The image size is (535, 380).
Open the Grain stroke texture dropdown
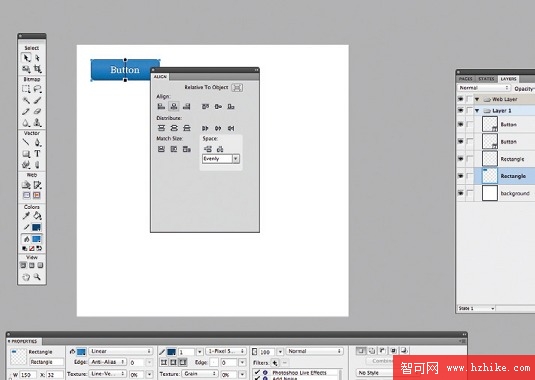[x=200, y=374]
